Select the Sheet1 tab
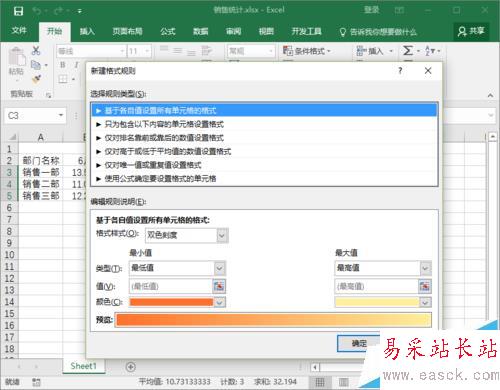Screen dimensions: 500x390 83,366
